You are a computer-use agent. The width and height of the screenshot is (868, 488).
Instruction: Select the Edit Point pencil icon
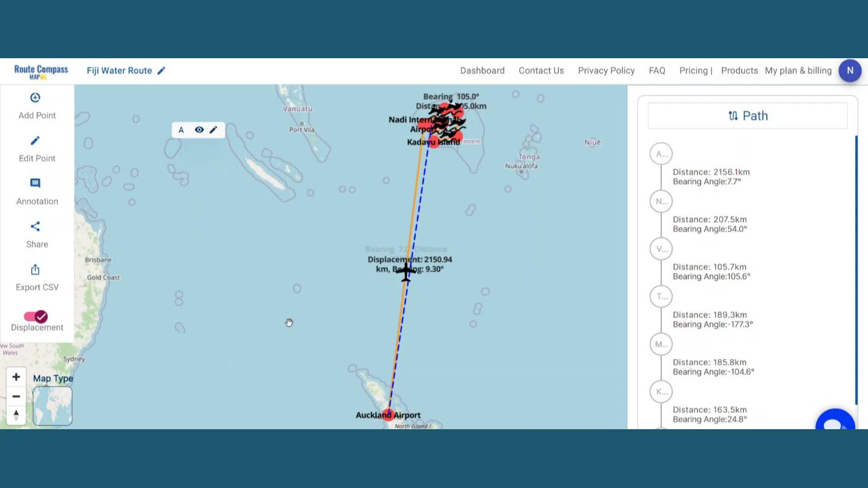[x=35, y=141]
